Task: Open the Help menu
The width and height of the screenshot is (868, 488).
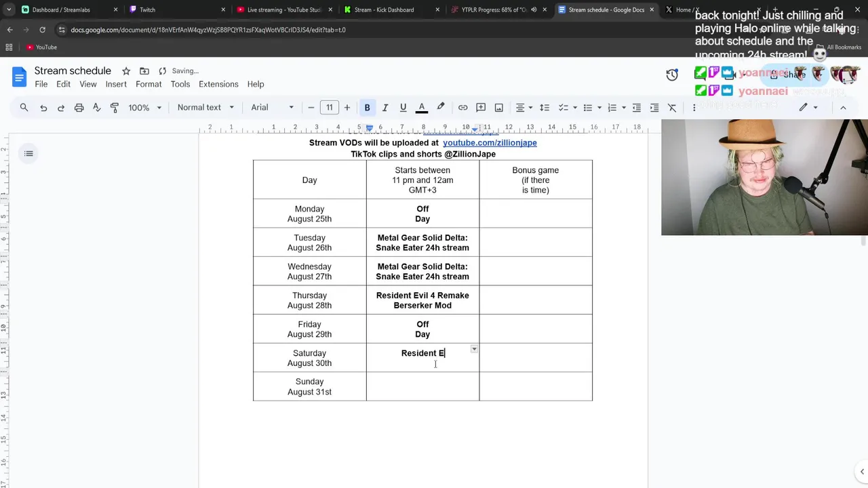Action: point(256,84)
